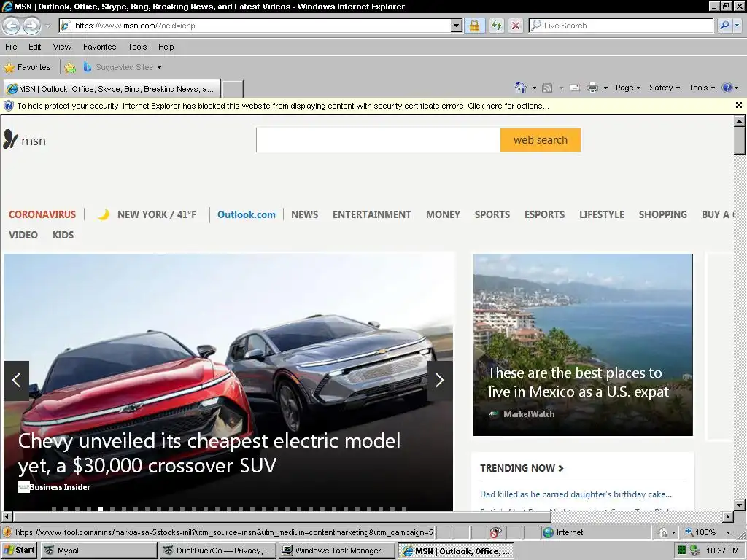Open the Tools menu in menu bar

pyautogui.click(x=137, y=47)
